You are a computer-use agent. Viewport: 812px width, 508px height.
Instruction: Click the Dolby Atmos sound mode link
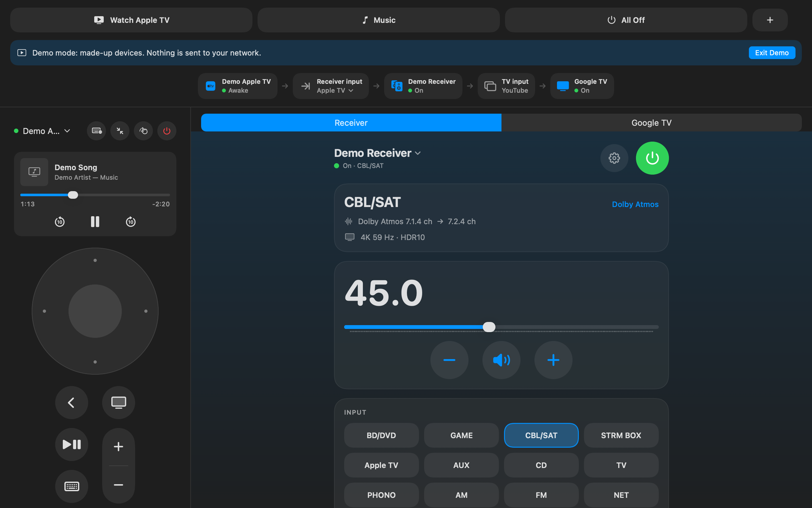point(635,204)
